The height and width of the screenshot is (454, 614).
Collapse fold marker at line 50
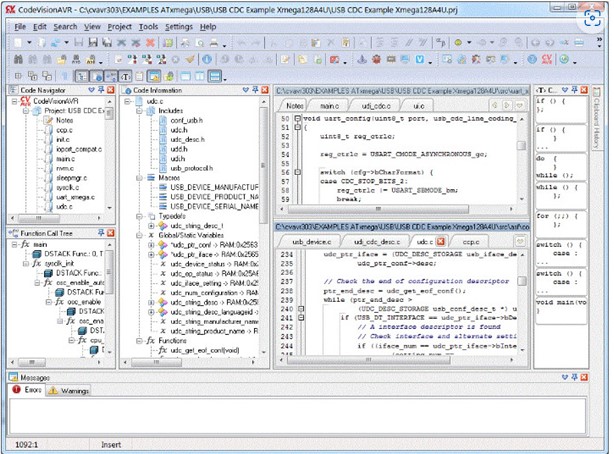click(298, 118)
